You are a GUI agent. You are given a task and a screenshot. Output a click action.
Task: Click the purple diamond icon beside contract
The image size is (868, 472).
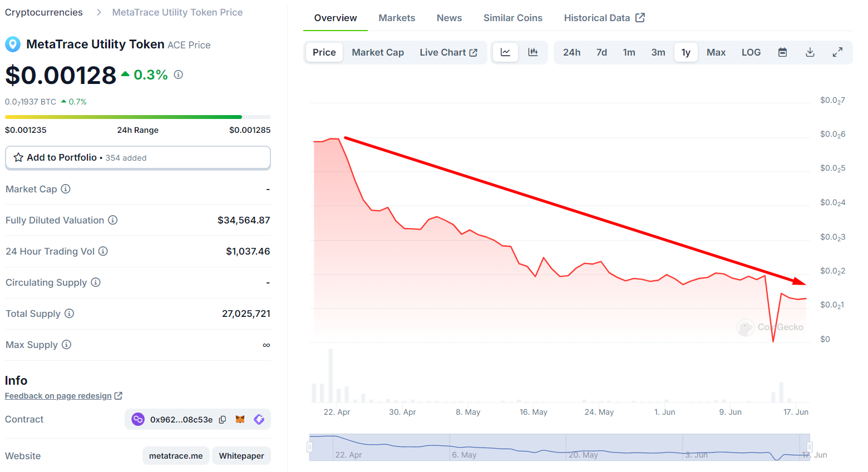[259, 420]
